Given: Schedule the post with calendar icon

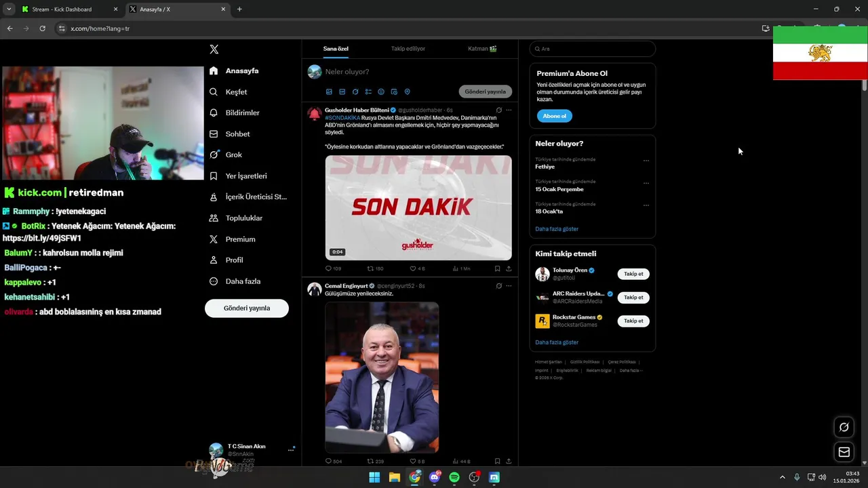Looking at the screenshot, I should [x=394, y=91].
